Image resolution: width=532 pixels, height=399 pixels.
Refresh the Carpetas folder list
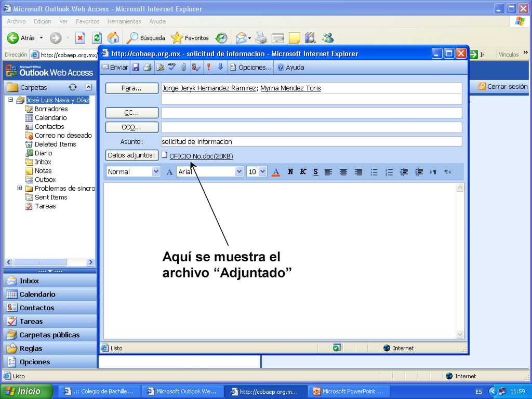coord(73,87)
